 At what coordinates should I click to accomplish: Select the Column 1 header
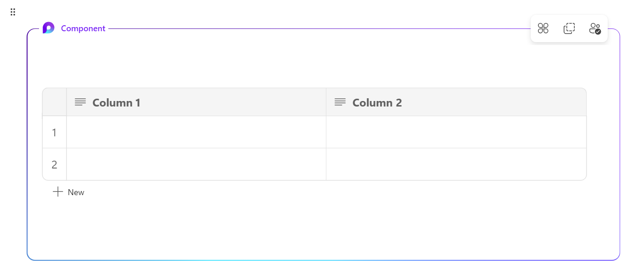pos(196,102)
